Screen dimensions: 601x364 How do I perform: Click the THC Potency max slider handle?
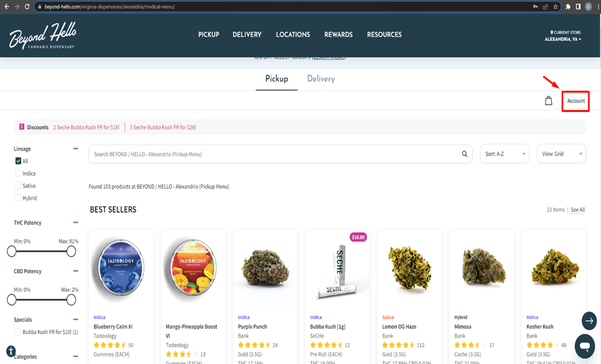click(71, 251)
